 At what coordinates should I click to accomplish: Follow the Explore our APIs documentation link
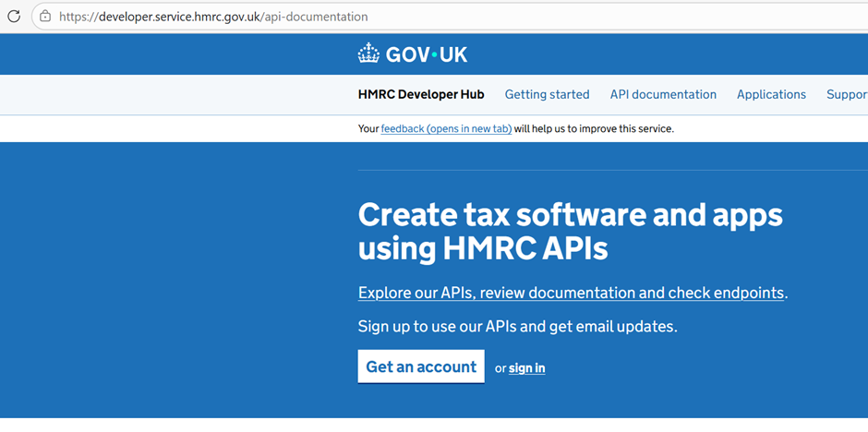[571, 293]
